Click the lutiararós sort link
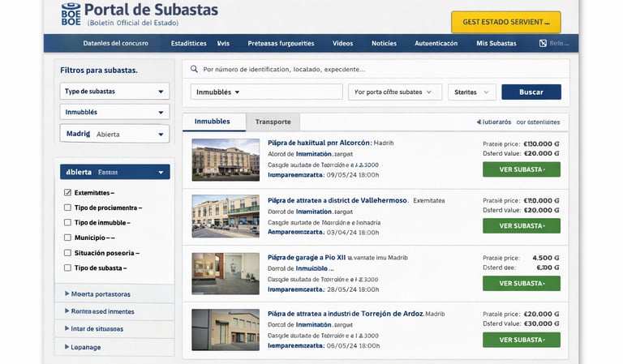Image resolution: width=623 pixels, height=364 pixels. [x=494, y=122]
